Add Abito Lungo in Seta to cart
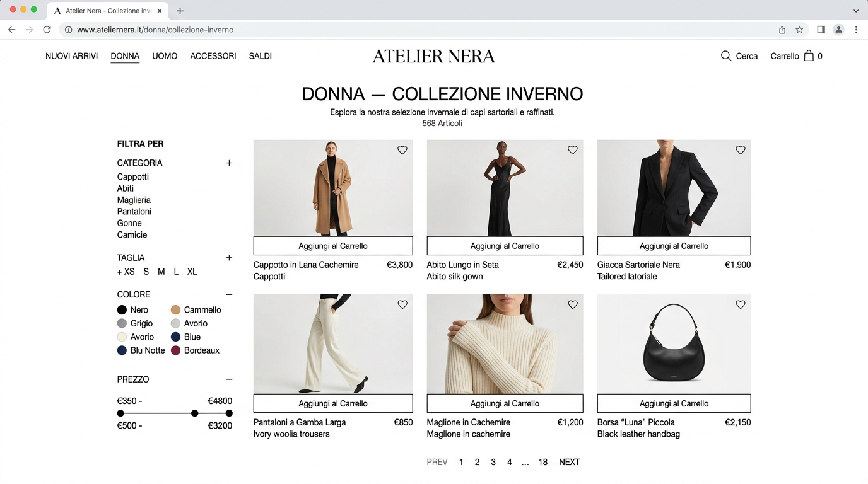The width and height of the screenshot is (868, 484). (x=505, y=246)
